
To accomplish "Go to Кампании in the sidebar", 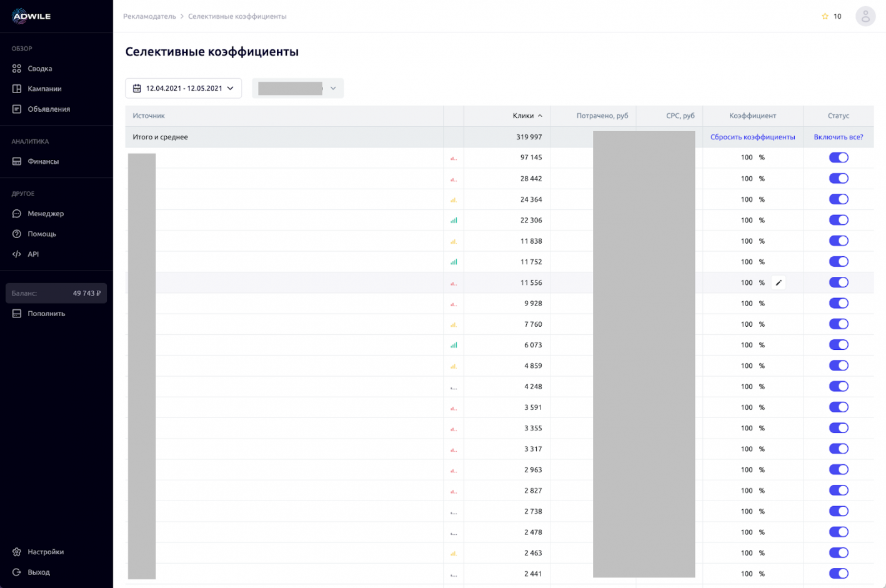I will (x=44, y=89).
